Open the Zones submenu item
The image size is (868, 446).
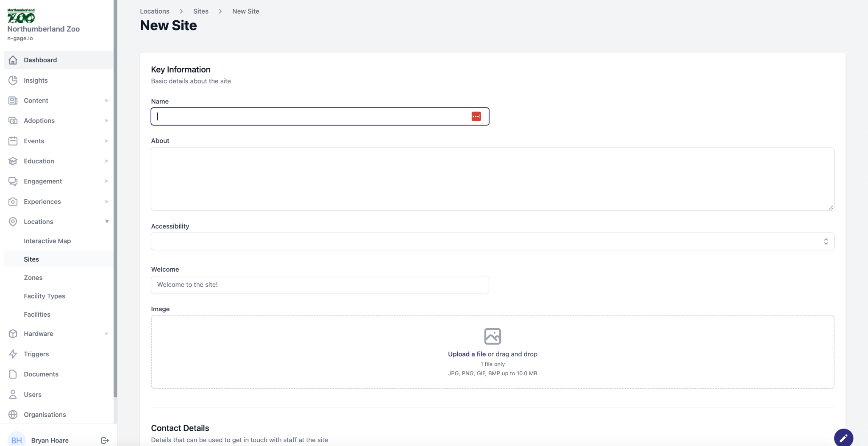pos(33,278)
